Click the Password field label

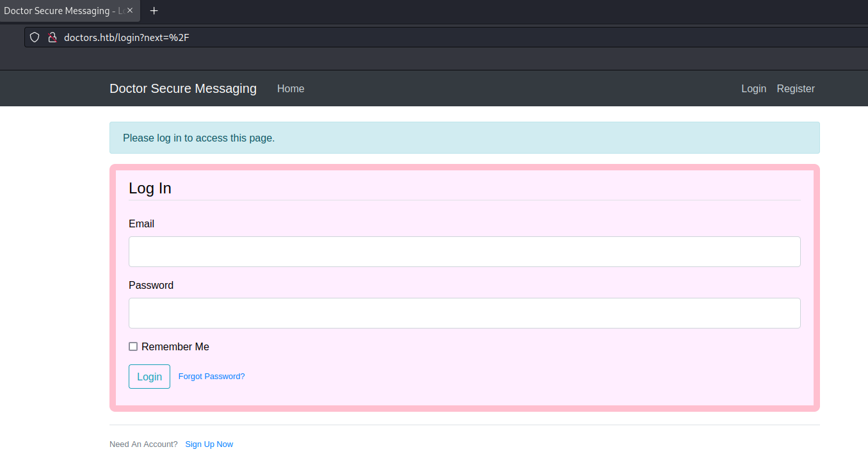point(151,285)
